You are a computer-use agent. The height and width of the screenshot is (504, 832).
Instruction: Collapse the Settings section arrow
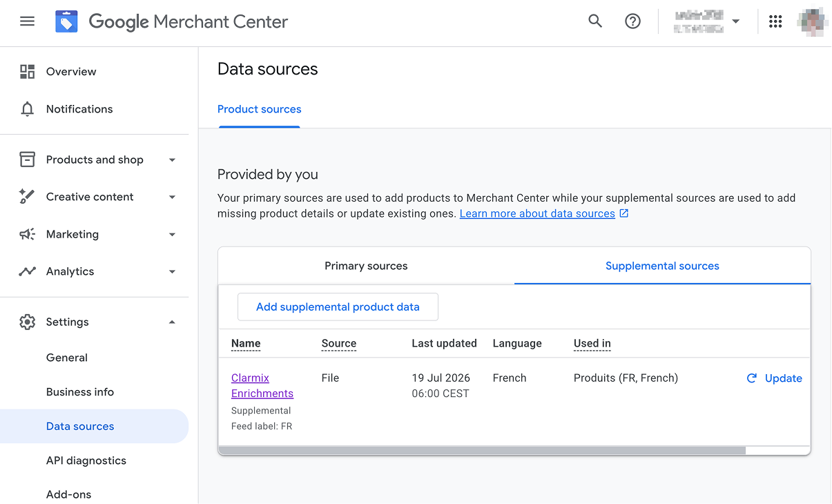(x=172, y=322)
